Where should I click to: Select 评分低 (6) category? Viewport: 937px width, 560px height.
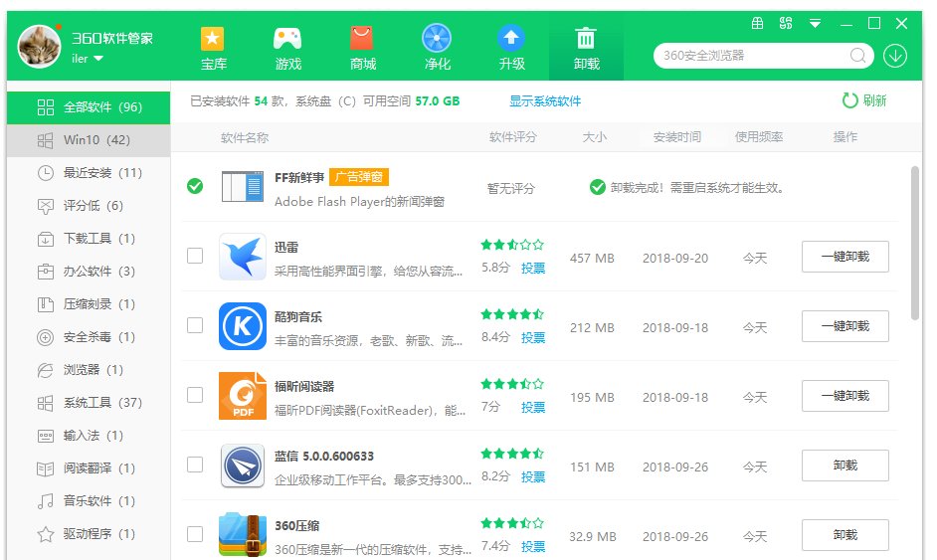(89, 206)
